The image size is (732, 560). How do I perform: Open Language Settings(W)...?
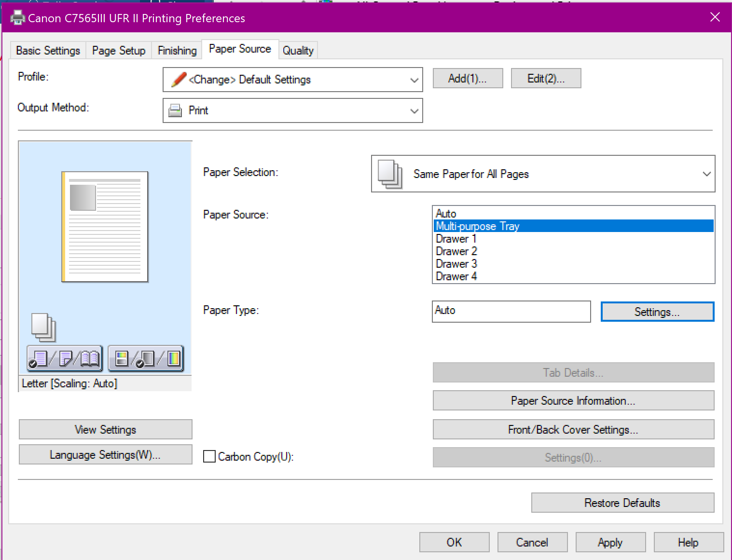pyautogui.click(x=105, y=454)
